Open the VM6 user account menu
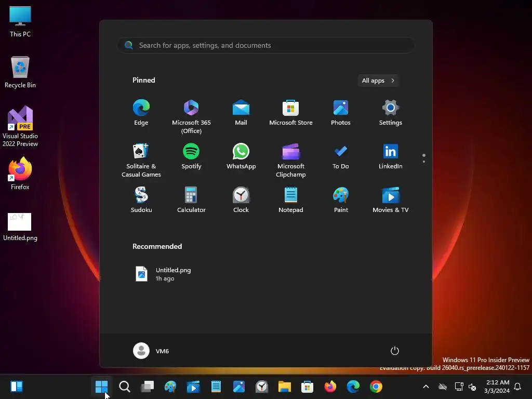This screenshot has width=532, height=399. pyautogui.click(x=151, y=351)
